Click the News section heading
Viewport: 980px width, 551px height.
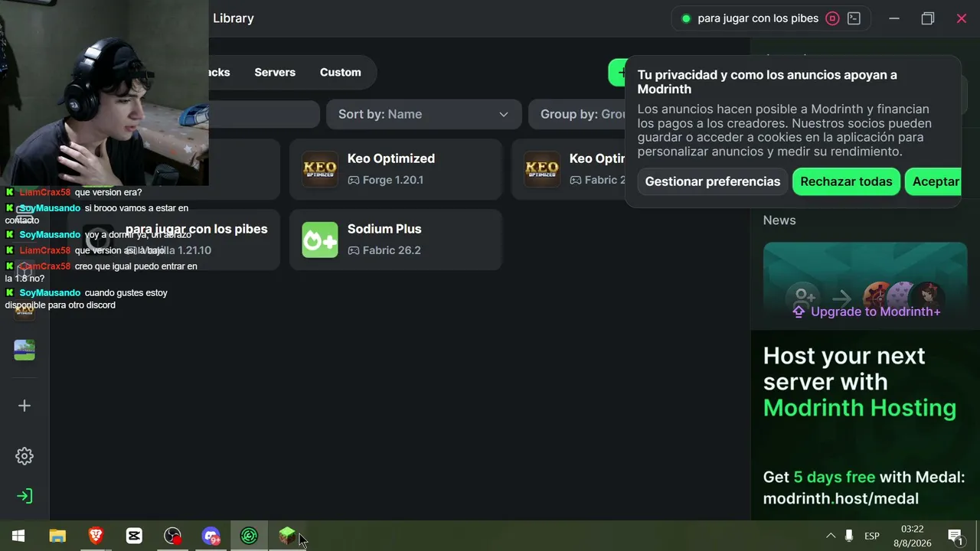click(x=779, y=220)
